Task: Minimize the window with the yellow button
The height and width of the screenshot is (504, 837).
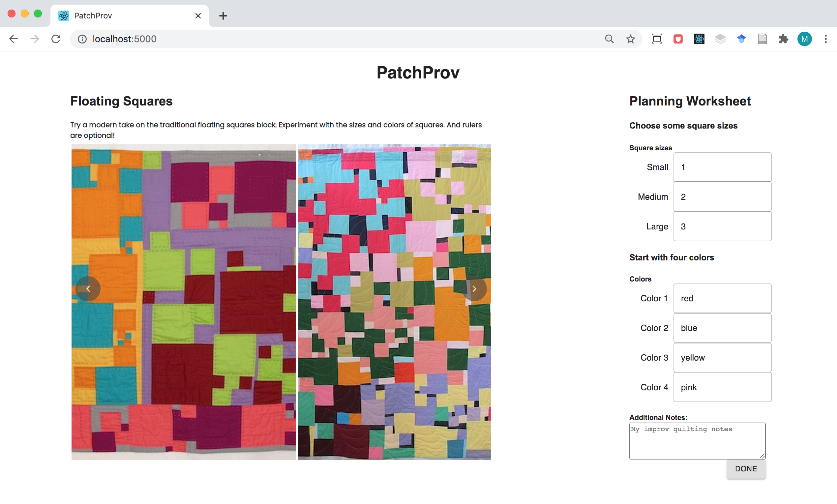Action: click(x=25, y=14)
